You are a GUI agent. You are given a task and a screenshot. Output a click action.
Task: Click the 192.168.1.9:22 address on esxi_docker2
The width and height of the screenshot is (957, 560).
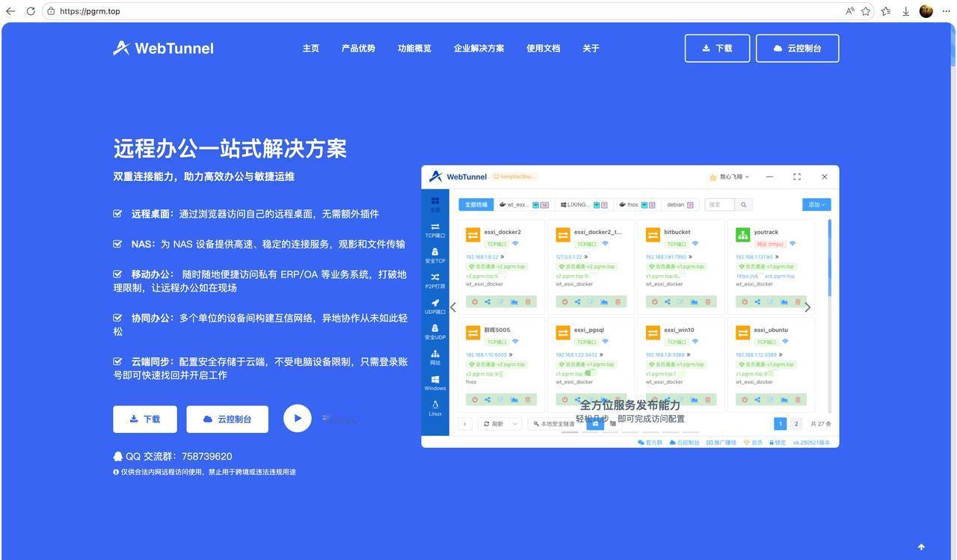pos(482,257)
